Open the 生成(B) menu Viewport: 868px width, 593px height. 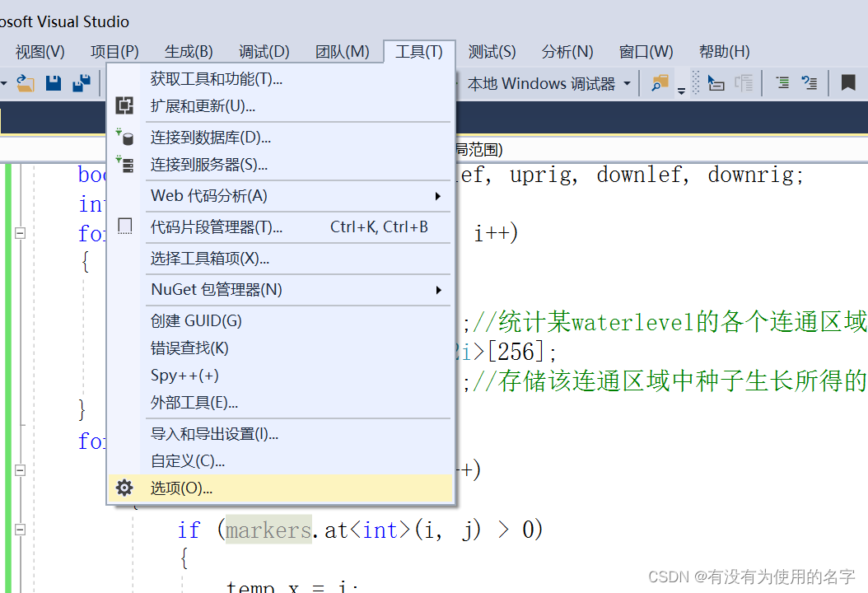[x=189, y=52]
